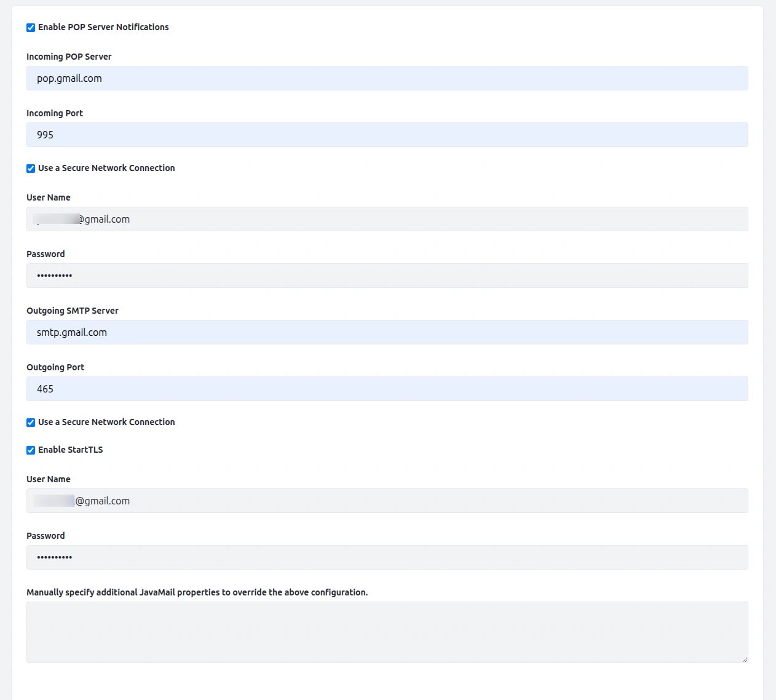Grab the JavaMail textarea resize handle
Image resolution: width=776 pixels, height=700 pixels.
tap(745, 659)
